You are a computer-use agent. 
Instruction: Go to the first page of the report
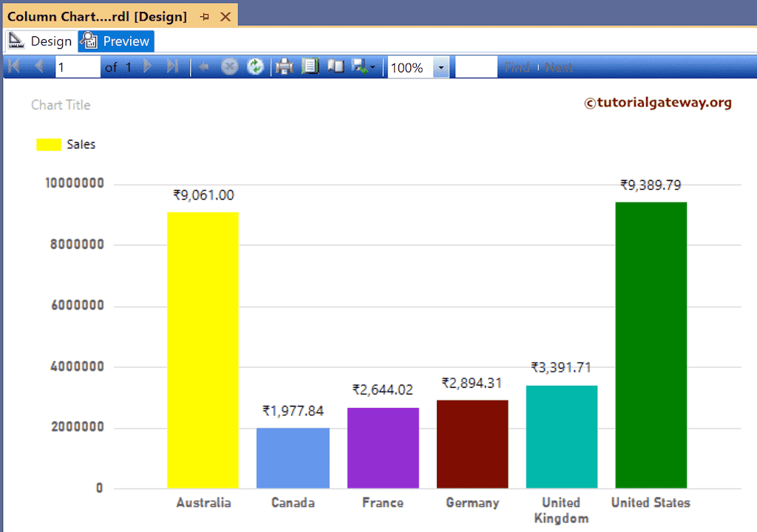[12, 66]
